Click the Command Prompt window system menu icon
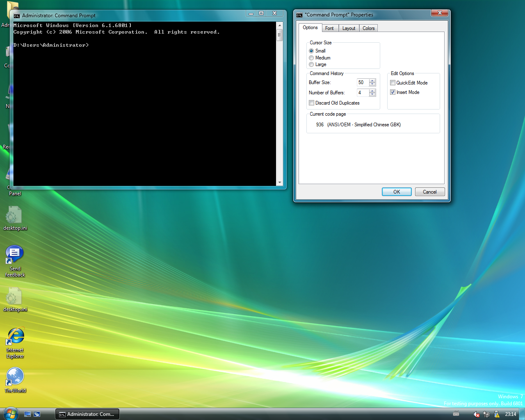The image size is (525, 420). tap(17, 16)
